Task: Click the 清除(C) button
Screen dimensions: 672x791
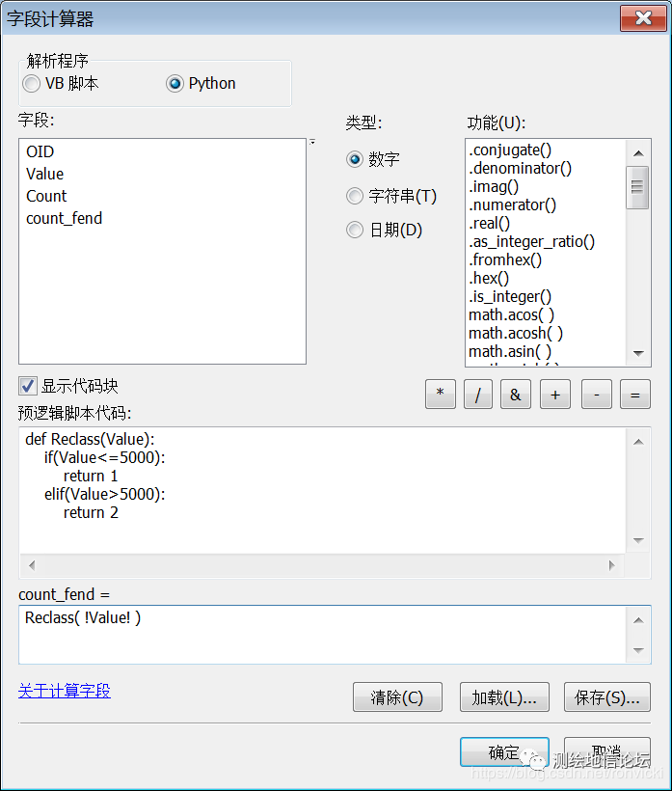Action: [397, 697]
